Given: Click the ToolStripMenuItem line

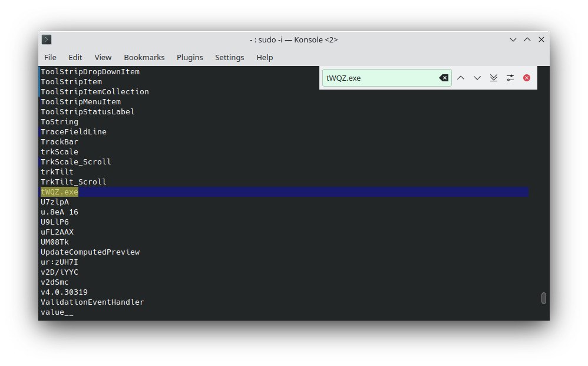Looking at the screenshot, I should (81, 101).
